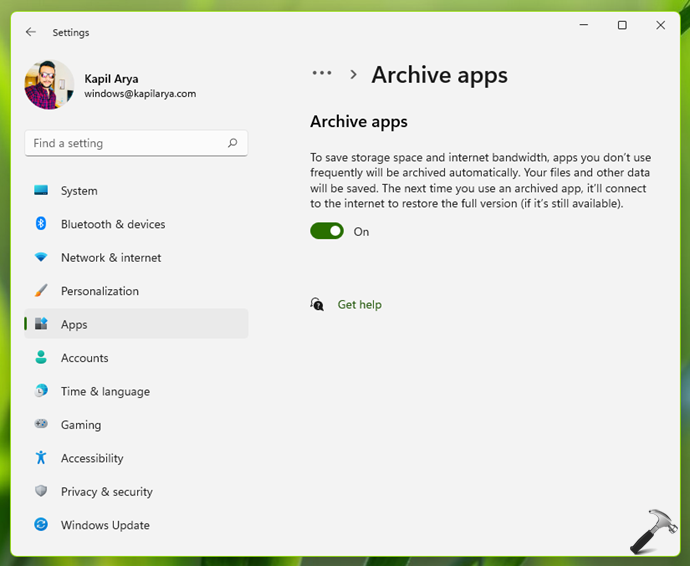Click the breadcrumb chevron before Archive apps
Viewport: 690px width, 566px height.
353,75
